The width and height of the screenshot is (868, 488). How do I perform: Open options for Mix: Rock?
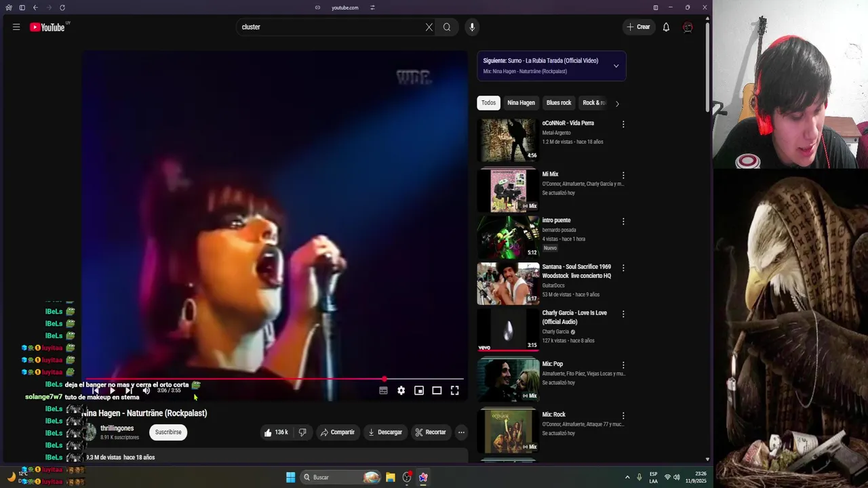tap(623, 415)
